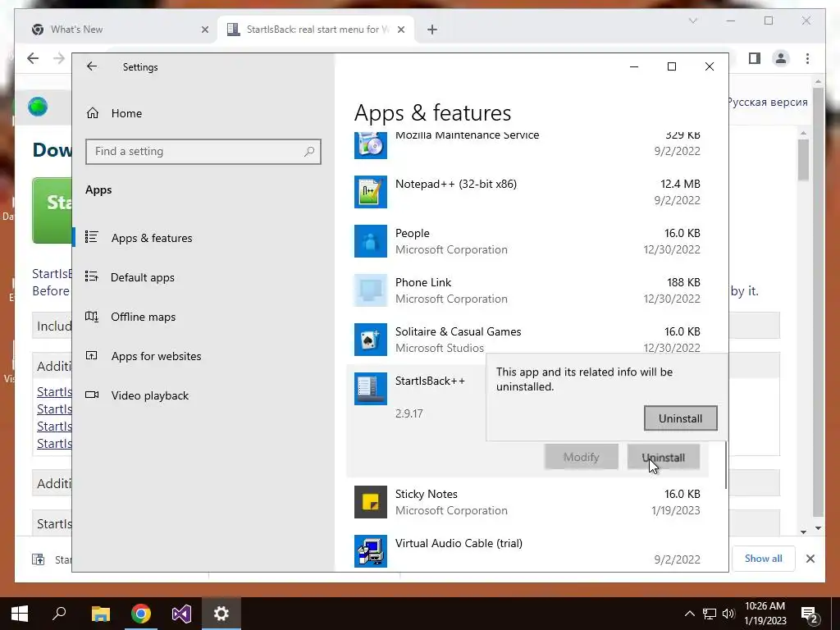Click the Offline maps sidebar icon

[92, 316]
